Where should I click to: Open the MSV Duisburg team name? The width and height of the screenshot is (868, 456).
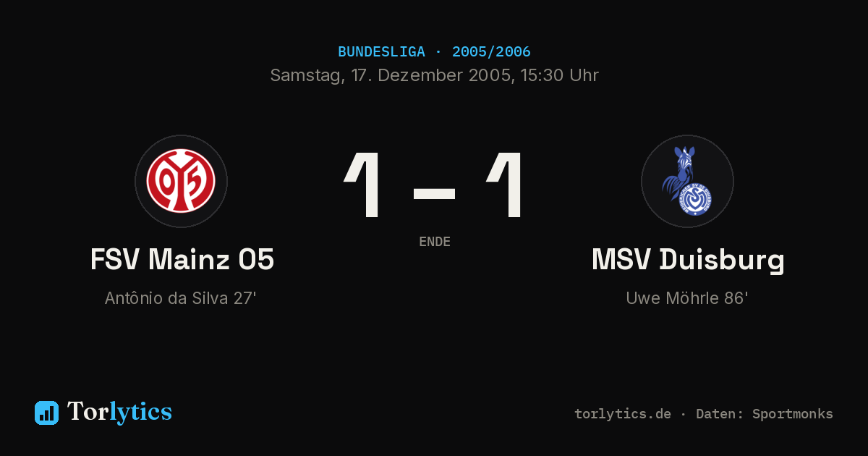point(688,260)
